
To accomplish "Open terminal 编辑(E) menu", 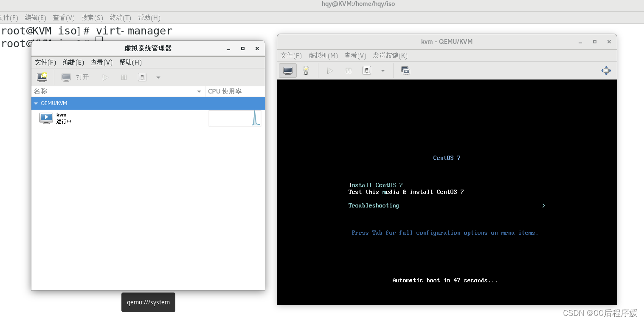I will click(36, 17).
